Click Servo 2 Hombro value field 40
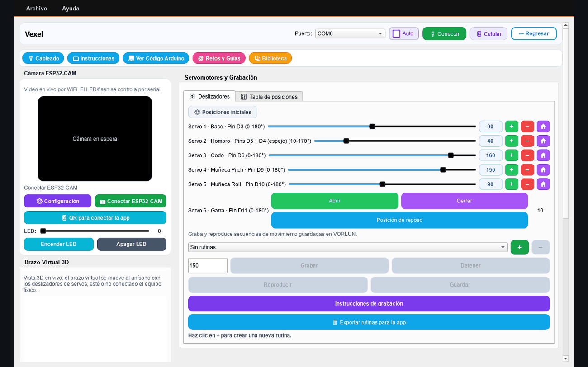 (x=491, y=141)
